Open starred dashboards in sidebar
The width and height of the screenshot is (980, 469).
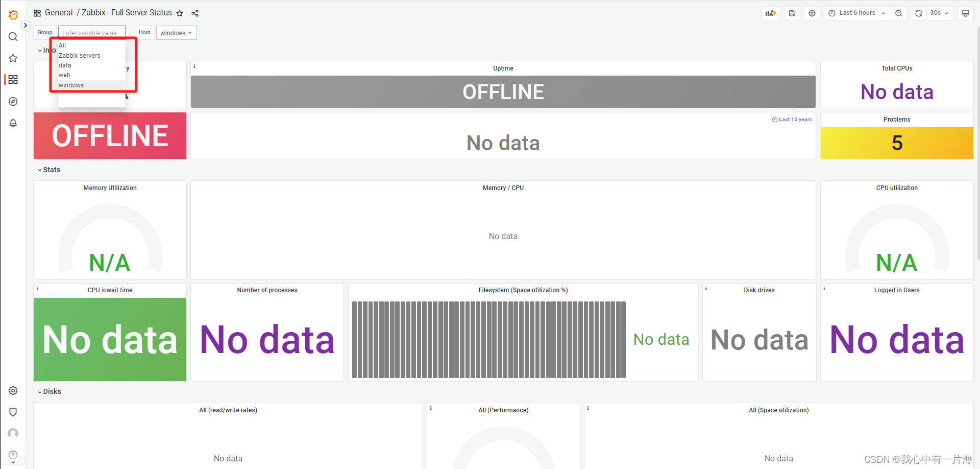pyautogui.click(x=13, y=58)
